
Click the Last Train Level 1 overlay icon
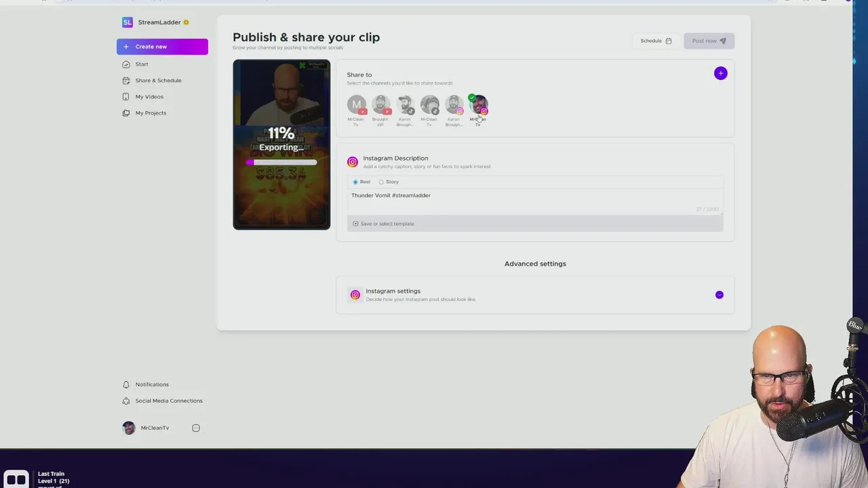(16, 479)
